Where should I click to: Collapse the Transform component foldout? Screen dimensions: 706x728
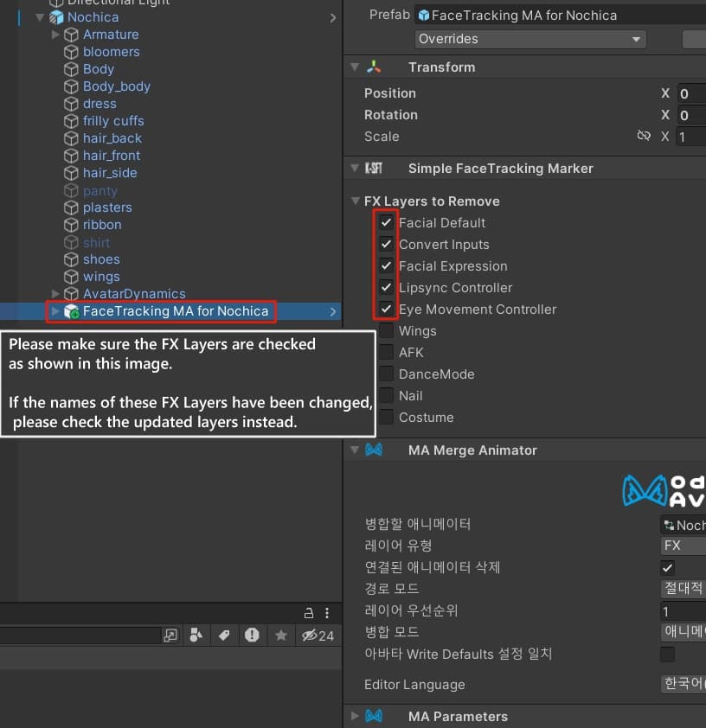(355, 67)
